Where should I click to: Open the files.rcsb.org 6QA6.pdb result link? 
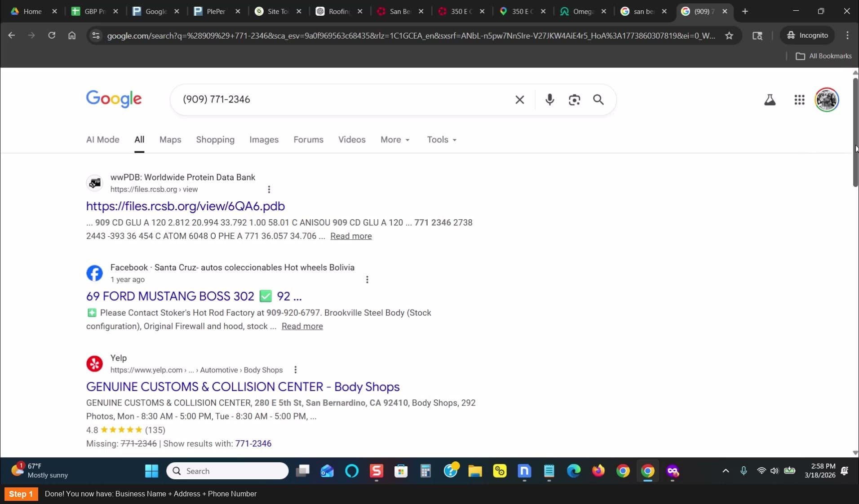click(x=186, y=206)
